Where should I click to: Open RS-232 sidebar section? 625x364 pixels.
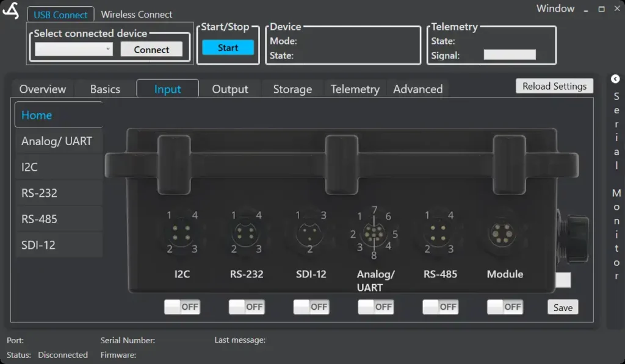click(59, 193)
